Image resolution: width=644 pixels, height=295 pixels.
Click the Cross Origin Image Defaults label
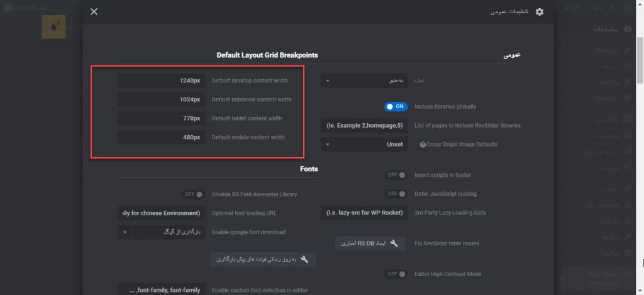[462, 145]
